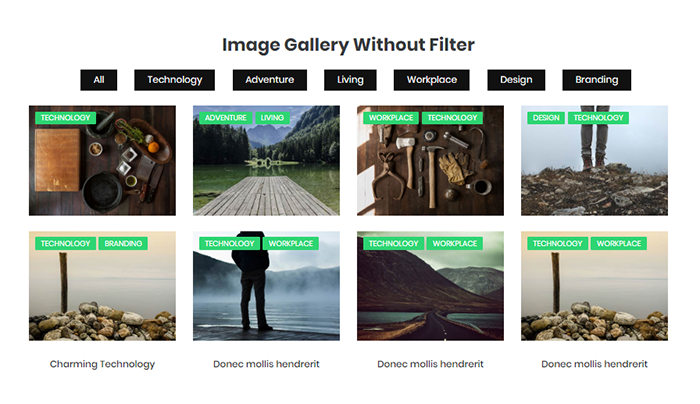This screenshot has width=700, height=404.
Task: Select the "All" filter button
Action: point(99,80)
